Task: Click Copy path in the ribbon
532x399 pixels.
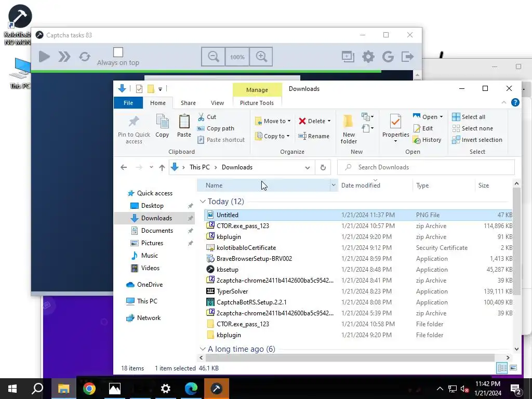Action: coord(216,129)
